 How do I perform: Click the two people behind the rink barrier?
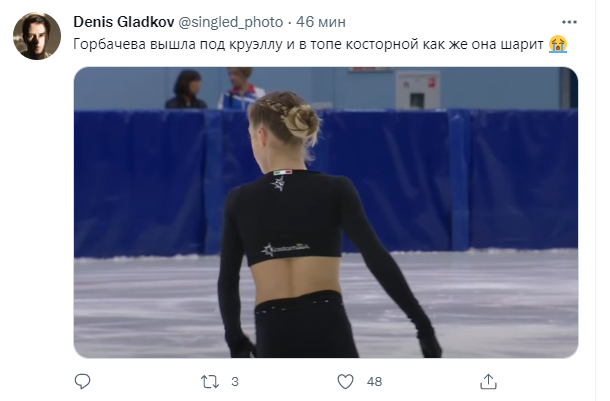215,89
